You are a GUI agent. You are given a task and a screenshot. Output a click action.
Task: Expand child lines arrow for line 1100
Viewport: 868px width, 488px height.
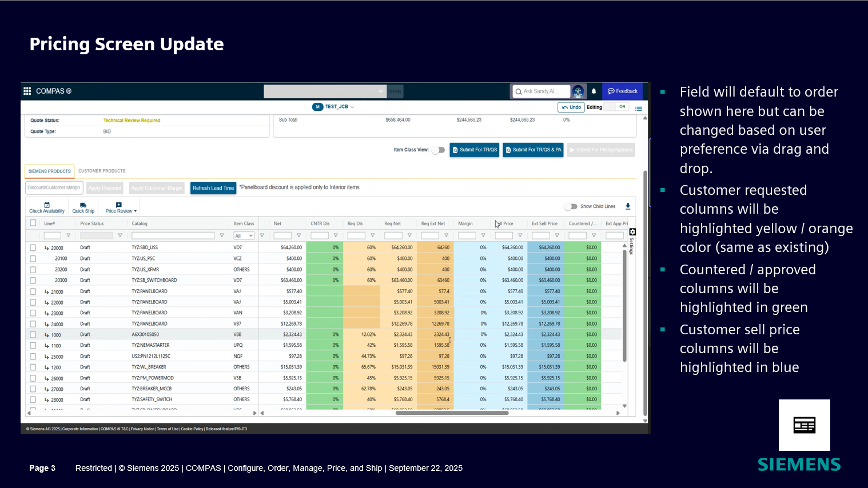[47, 346]
